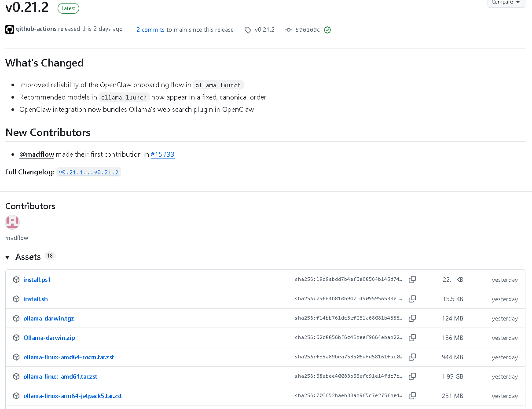Download ollama-linux-amd64-rocm.tar.zst

point(69,357)
